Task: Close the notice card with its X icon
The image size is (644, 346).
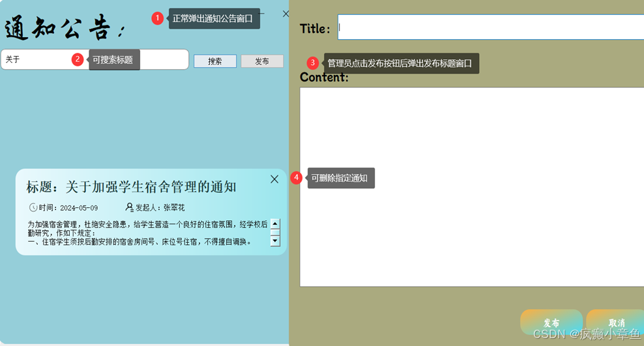Action: click(x=274, y=179)
